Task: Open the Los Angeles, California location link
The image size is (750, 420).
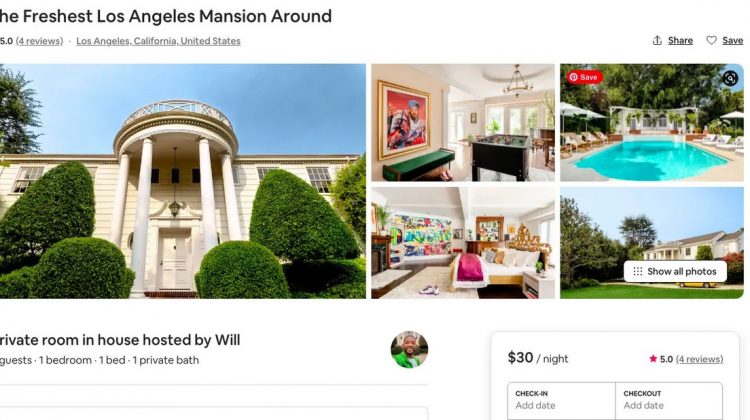Action: (158, 41)
